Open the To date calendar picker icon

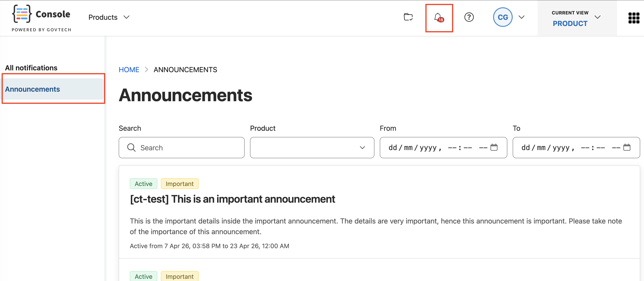tap(626, 147)
